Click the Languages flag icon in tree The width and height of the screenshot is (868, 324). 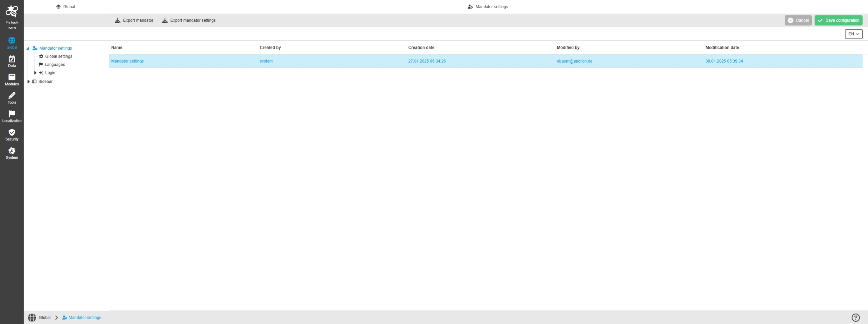41,65
